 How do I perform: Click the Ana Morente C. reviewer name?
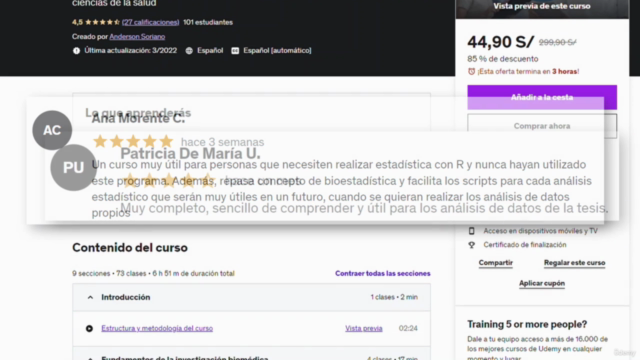coord(138,118)
